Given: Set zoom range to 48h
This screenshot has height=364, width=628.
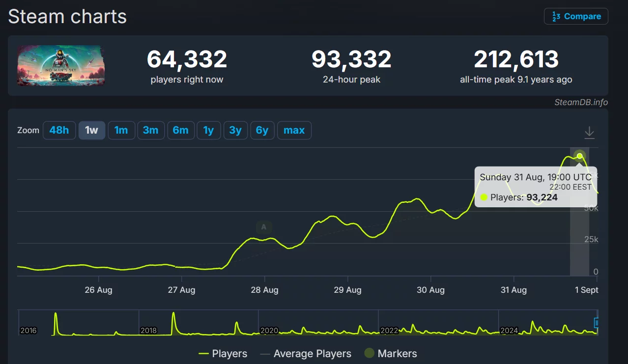Looking at the screenshot, I should [59, 130].
